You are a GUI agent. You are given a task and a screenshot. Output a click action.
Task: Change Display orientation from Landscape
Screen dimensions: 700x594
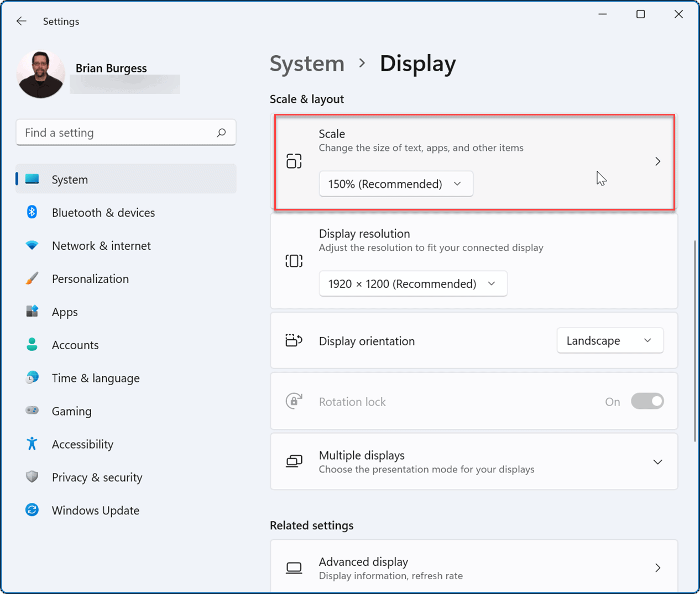tap(610, 340)
